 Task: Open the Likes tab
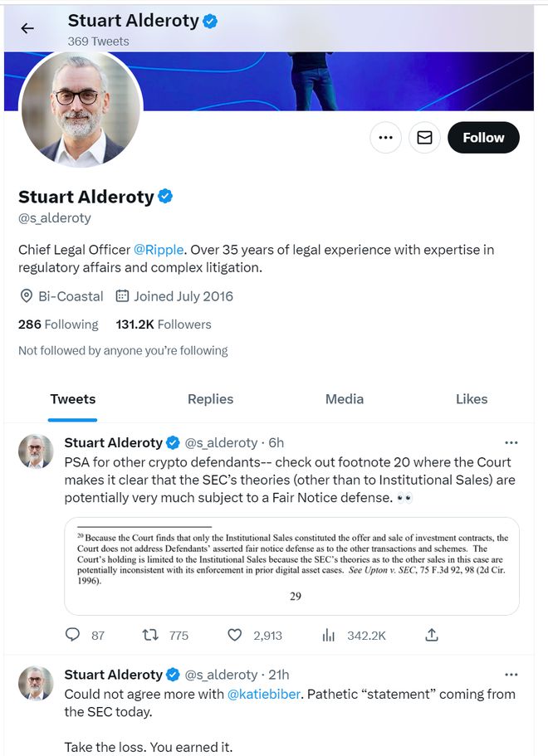pos(472,399)
